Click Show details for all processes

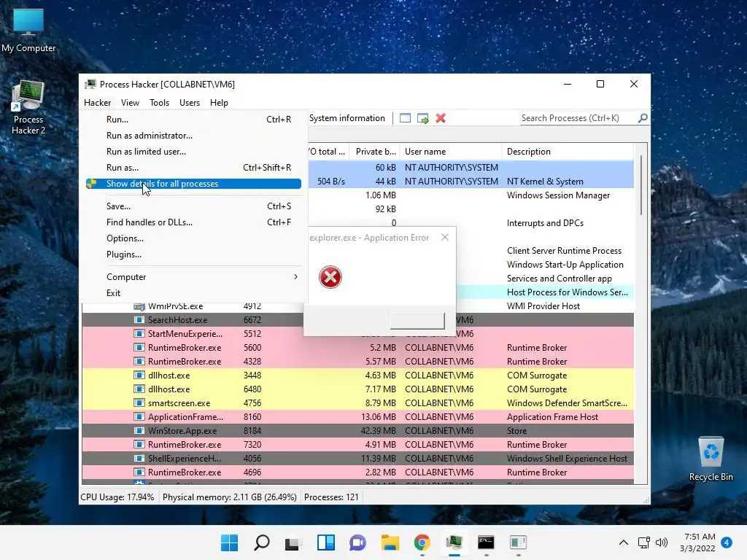[193, 184]
